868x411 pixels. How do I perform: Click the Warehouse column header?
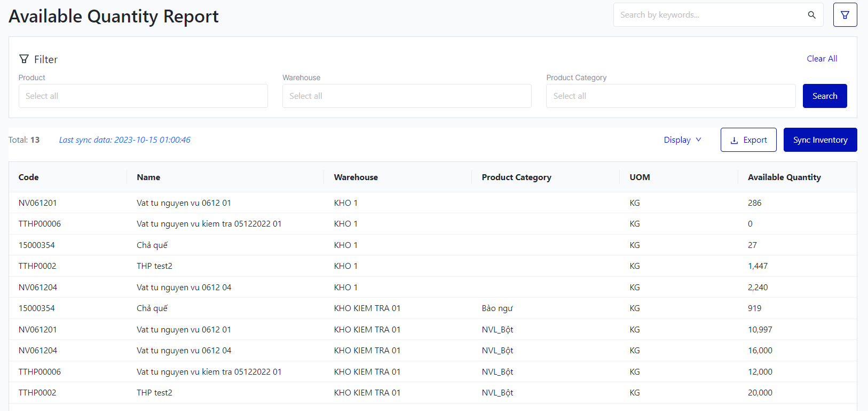click(x=356, y=177)
